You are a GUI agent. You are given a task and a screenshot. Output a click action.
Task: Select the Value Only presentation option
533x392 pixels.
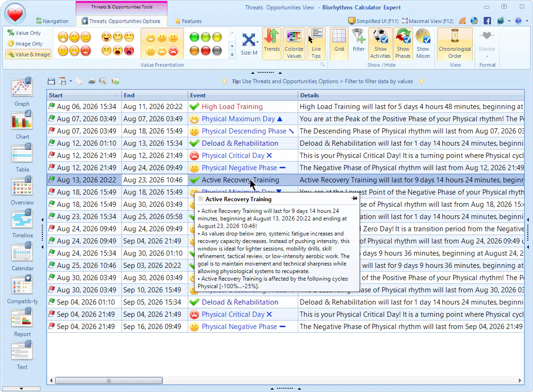[x=24, y=33]
